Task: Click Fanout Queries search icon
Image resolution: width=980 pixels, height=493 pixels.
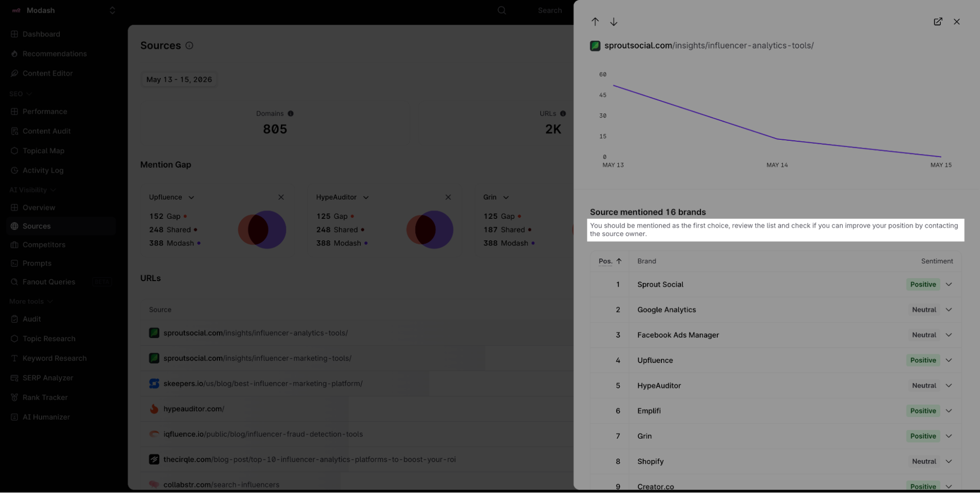Action: click(x=14, y=282)
